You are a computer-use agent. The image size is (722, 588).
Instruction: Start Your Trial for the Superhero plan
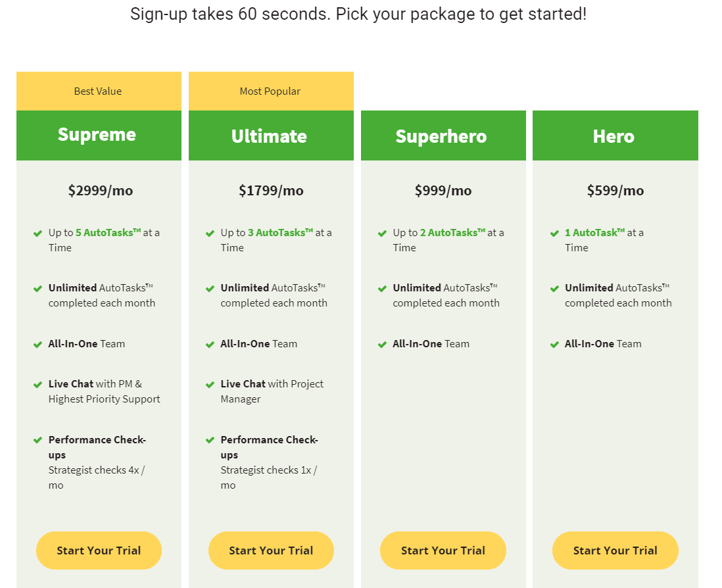(x=443, y=551)
